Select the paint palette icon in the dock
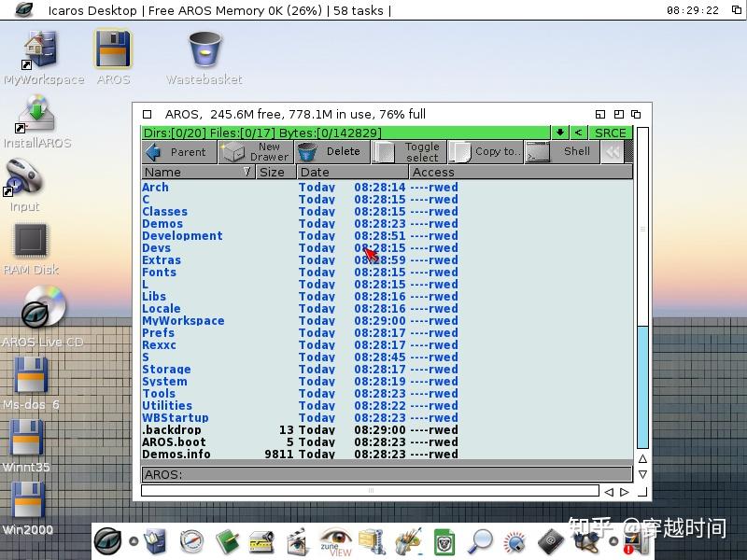Screen dimensions: 747x560 tap(411, 541)
